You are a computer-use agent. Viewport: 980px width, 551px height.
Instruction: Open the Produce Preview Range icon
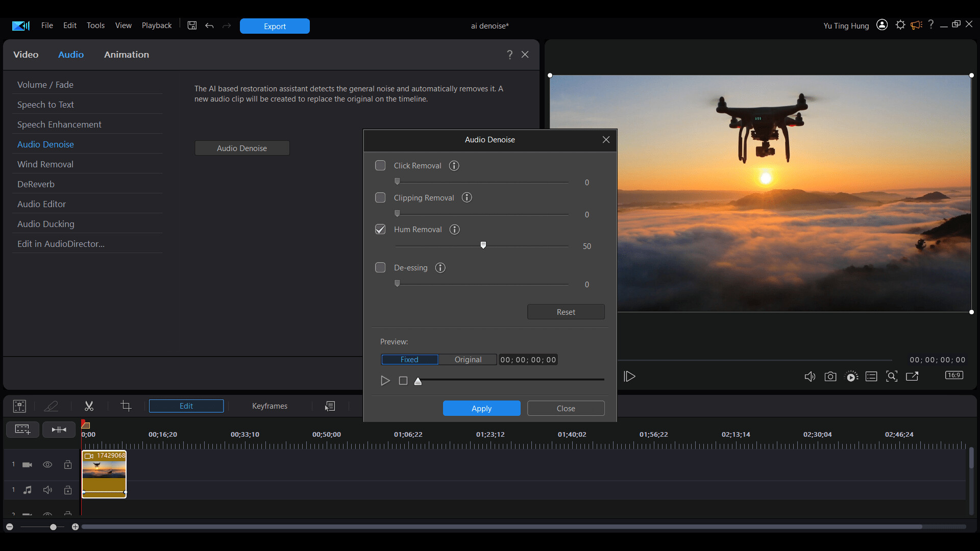851,377
